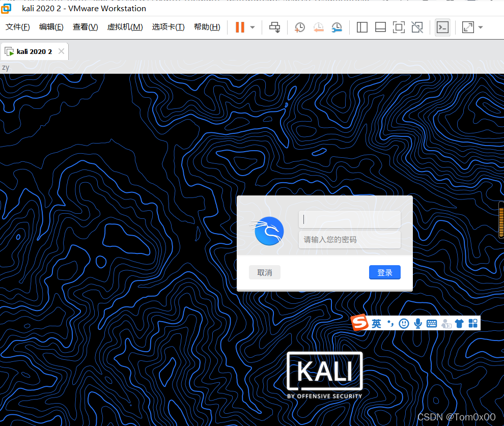
Task: Open the 编辑(E) menu
Action: [51, 27]
